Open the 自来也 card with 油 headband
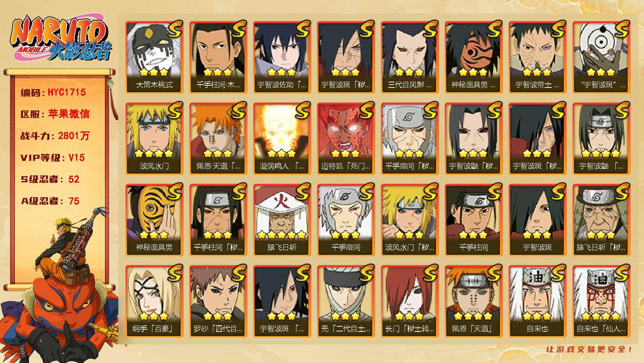The image size is (644, 363). coord(537,301)
